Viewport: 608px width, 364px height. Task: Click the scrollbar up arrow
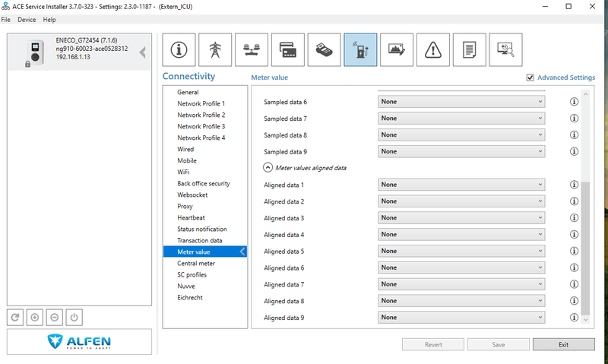point(586,94)
